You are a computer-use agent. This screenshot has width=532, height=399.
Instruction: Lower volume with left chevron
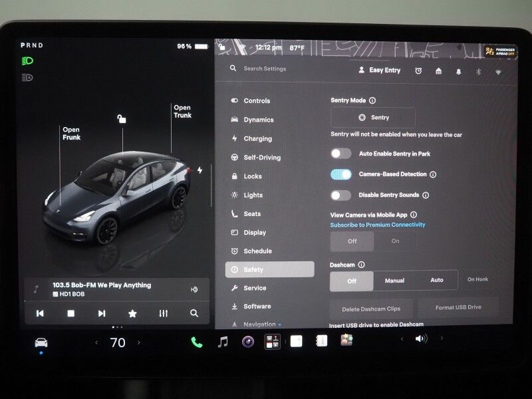pos(402,338)
